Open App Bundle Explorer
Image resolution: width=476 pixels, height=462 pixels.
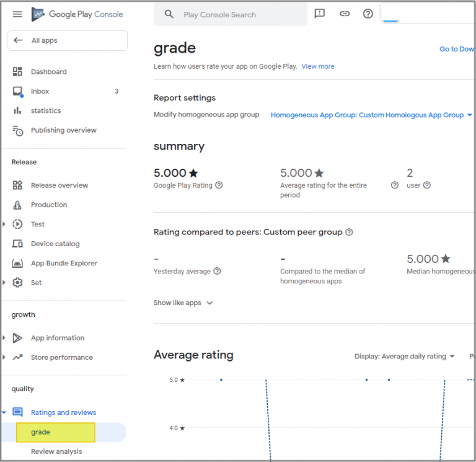coord(64,264)
